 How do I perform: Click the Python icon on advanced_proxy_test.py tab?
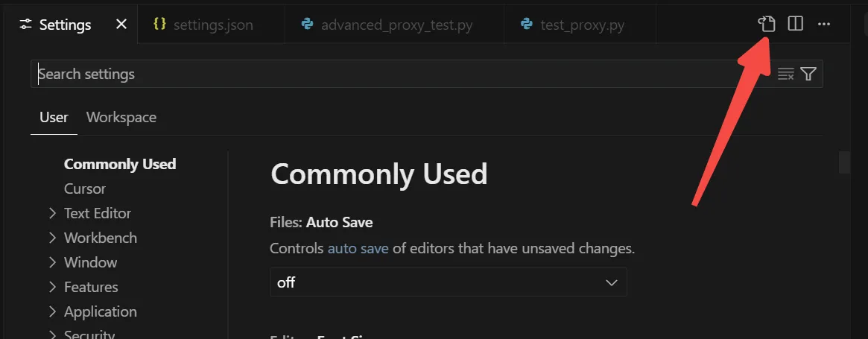click(307, 24)
